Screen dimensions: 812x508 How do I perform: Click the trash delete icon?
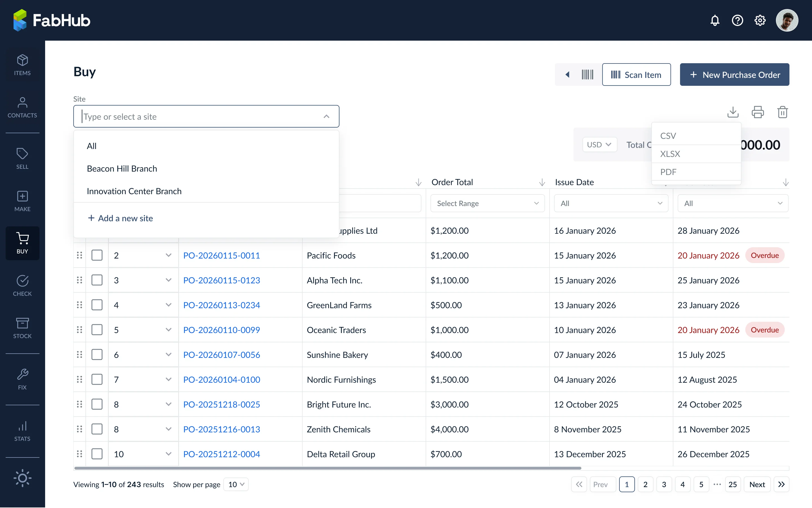click(x=782, y=112)
